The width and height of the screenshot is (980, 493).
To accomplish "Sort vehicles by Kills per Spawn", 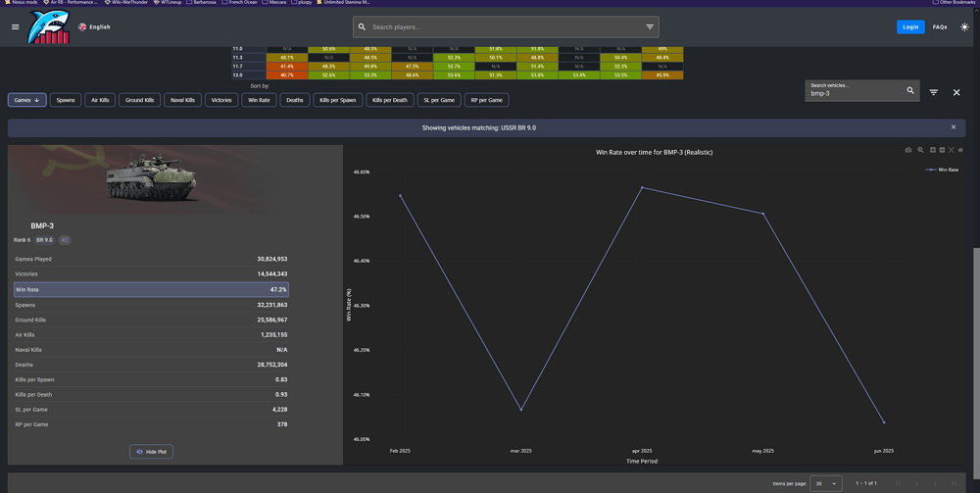I will [338, 100].
